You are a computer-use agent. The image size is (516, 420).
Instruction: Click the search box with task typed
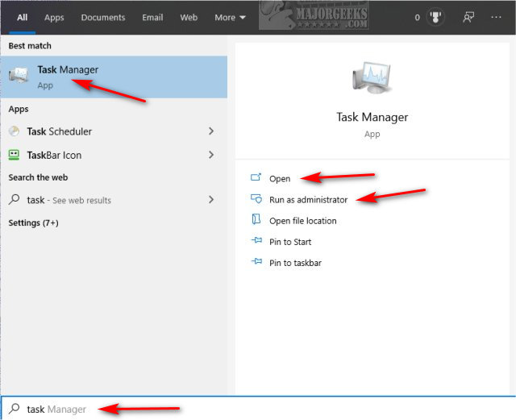[x=258, y=409]
